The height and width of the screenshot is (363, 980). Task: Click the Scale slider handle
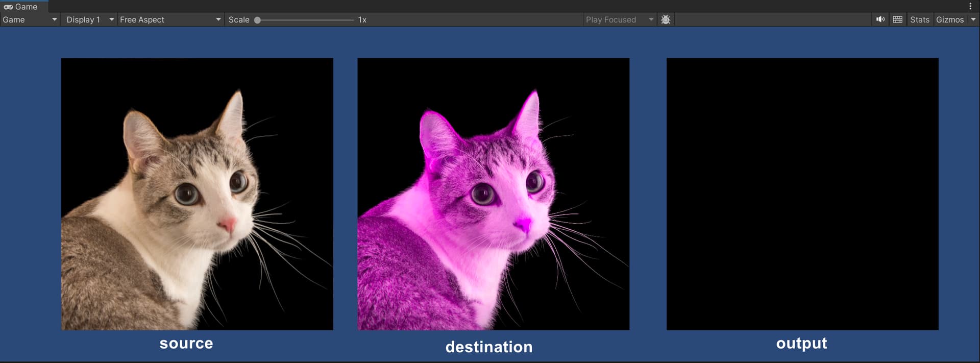click(258, 20)
